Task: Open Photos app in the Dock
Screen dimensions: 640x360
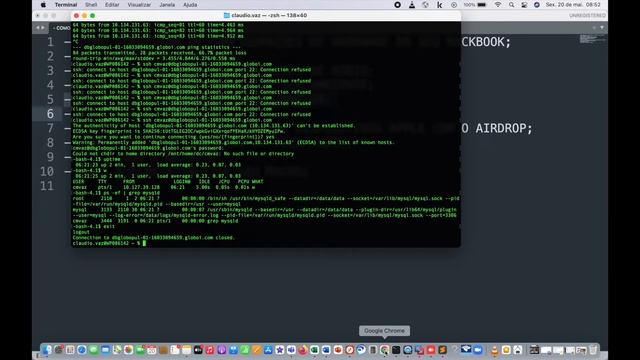Action: (128, 350)
